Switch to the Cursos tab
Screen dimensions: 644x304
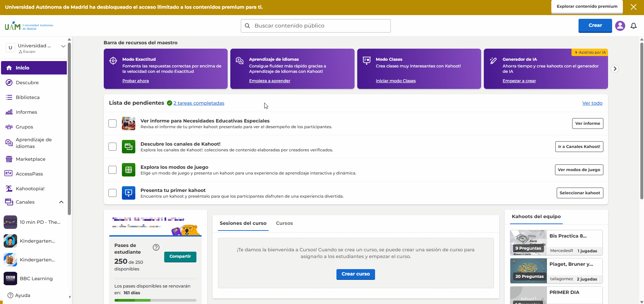284,223
